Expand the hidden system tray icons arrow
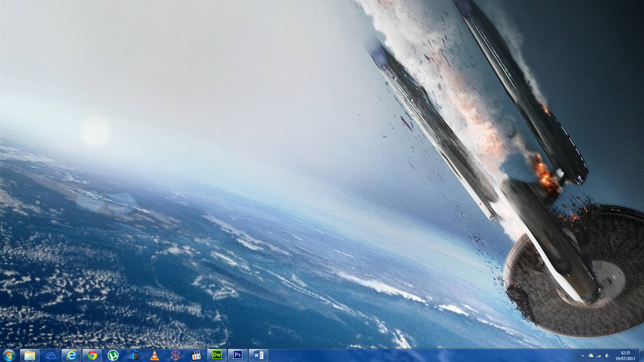Image resolution: width=644 pixels, height=362 pixels. pyautogui.click(x=583, y=356)
